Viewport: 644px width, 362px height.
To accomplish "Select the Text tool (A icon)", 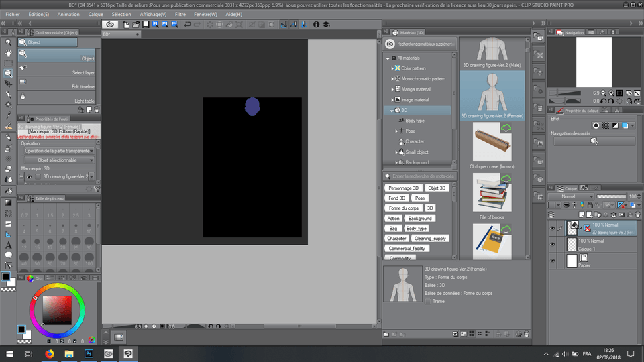I will point(8,245).
